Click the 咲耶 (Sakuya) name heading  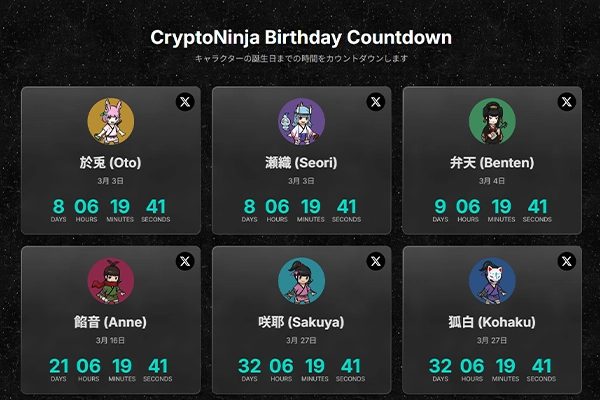click(x=301, y=322)
